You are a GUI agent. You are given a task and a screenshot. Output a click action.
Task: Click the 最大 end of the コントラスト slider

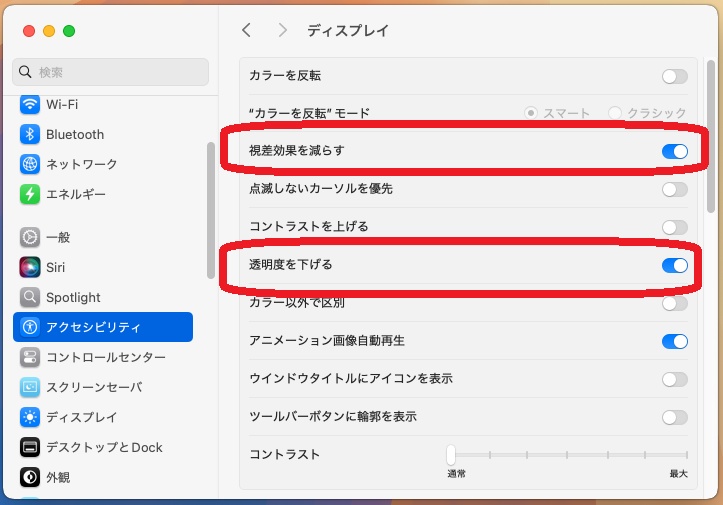coord(687,455)
